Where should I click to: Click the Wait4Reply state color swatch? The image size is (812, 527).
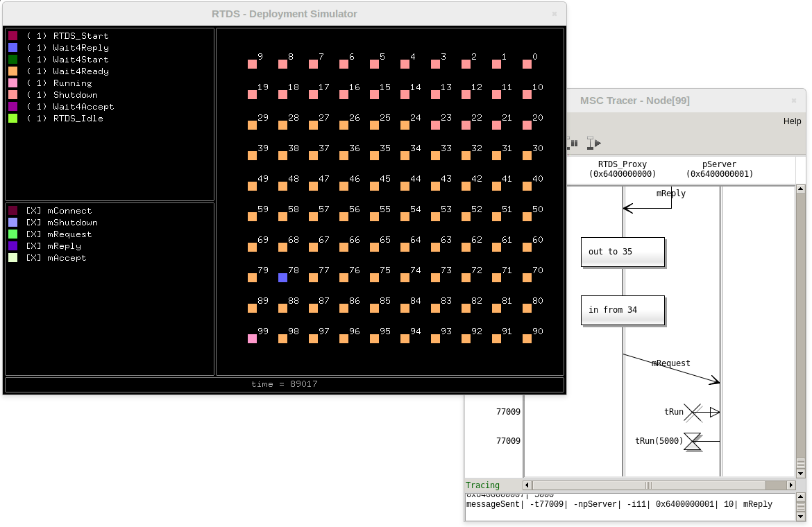(13, 48)
